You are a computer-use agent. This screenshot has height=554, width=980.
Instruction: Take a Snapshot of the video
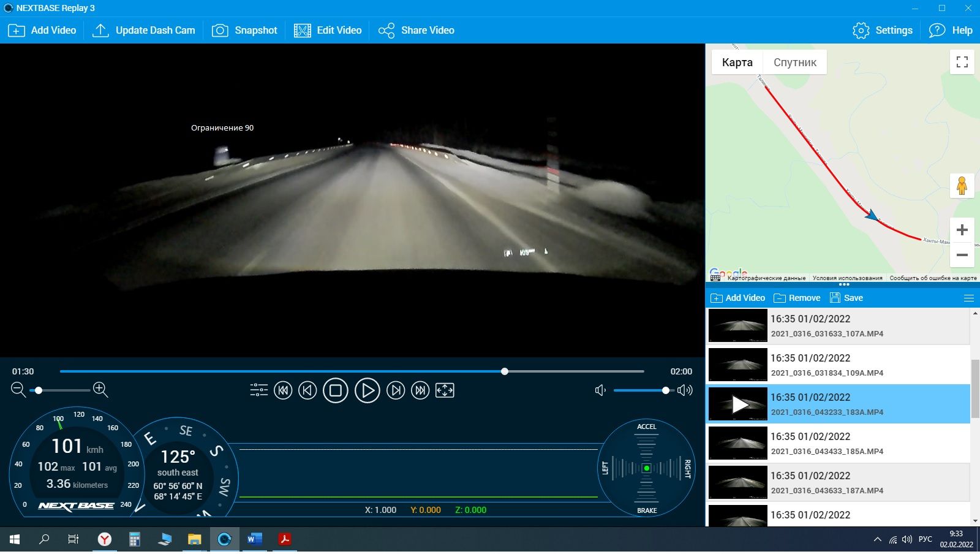click(x=244, y=30)
